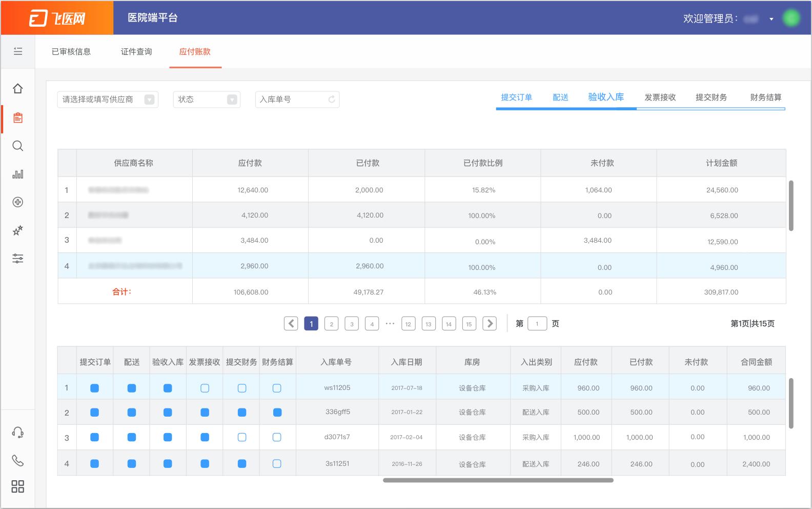The height and width of the screenshot is (509, 812).
Task: Click the next page arrow button
Action: tap(490, 324)
